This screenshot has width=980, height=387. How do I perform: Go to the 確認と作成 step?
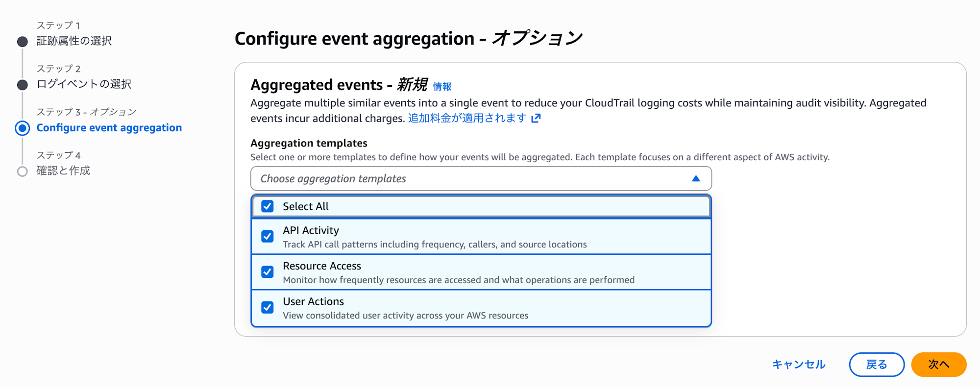pyautogui.click(x=63, y=171)
